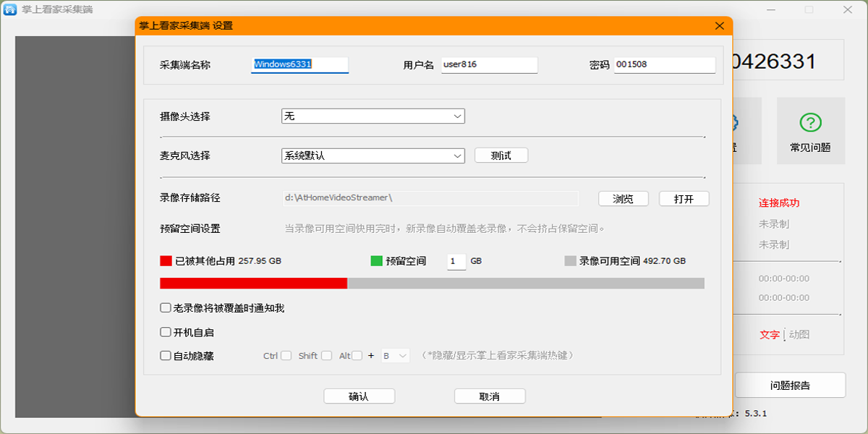Tick the Shift hotkey checkbox

tap(326, 356)
